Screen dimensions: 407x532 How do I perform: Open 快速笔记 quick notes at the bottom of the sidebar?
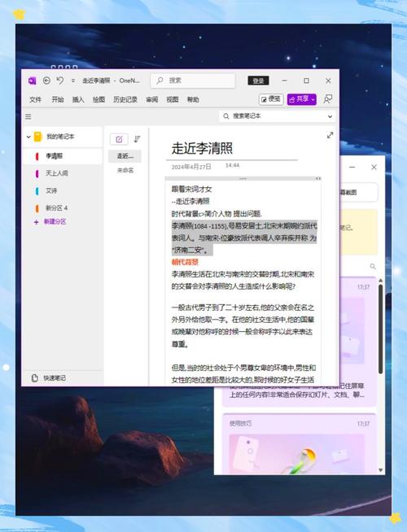[x=63, y=378]
